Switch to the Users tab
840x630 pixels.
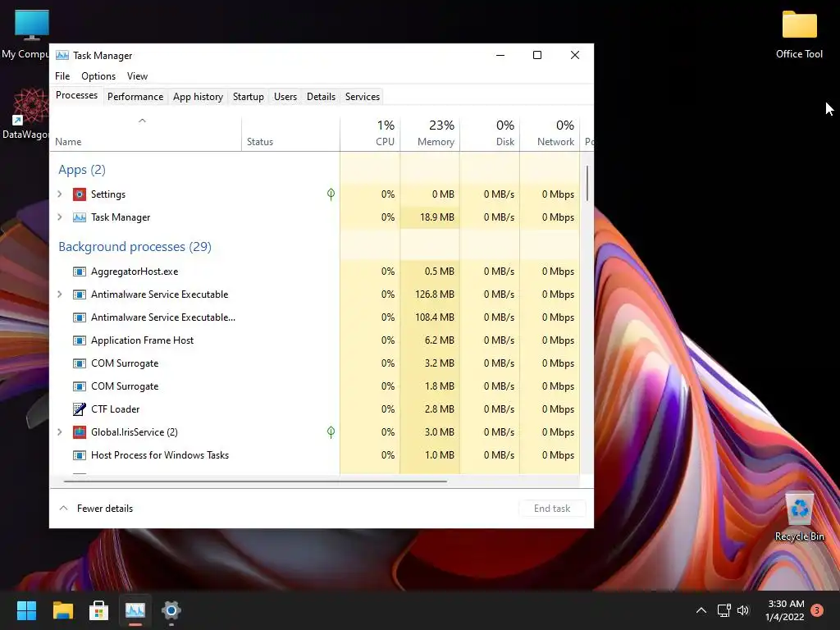click(x=285, y=97)
